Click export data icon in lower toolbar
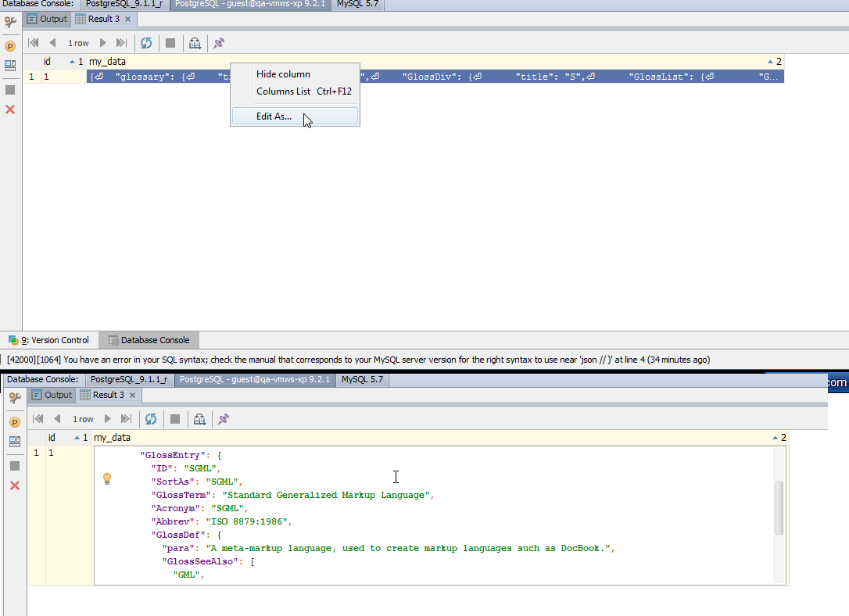 pos(200,419)
